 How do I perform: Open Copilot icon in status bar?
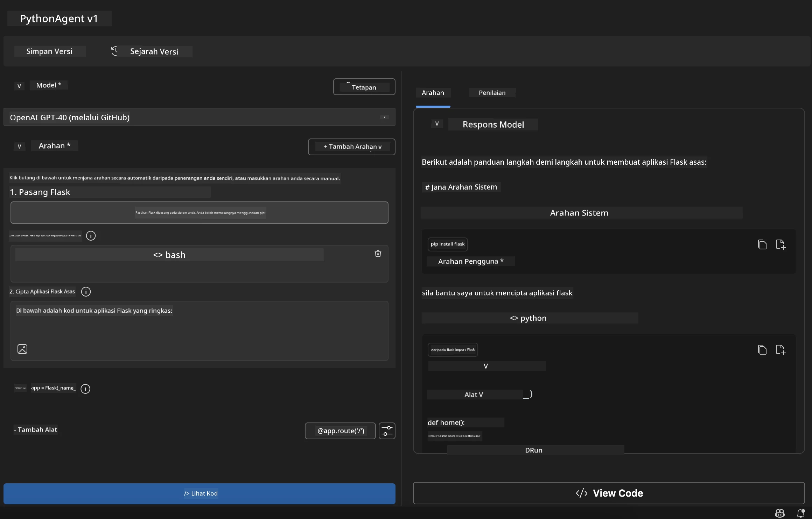tap(779, 513)
